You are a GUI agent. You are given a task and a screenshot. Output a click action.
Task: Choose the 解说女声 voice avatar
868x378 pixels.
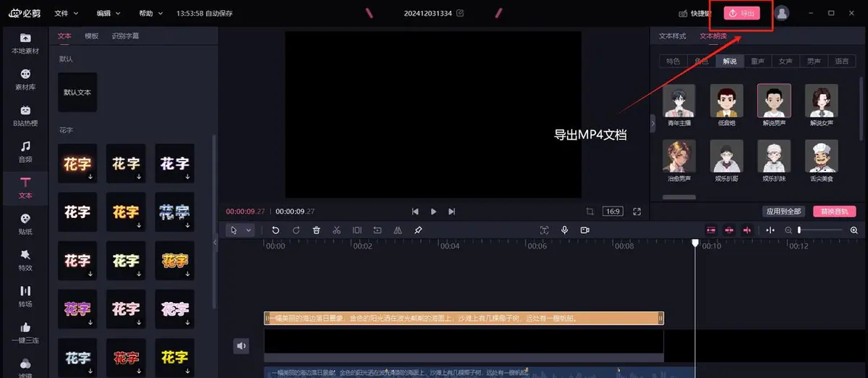(821, 101)
